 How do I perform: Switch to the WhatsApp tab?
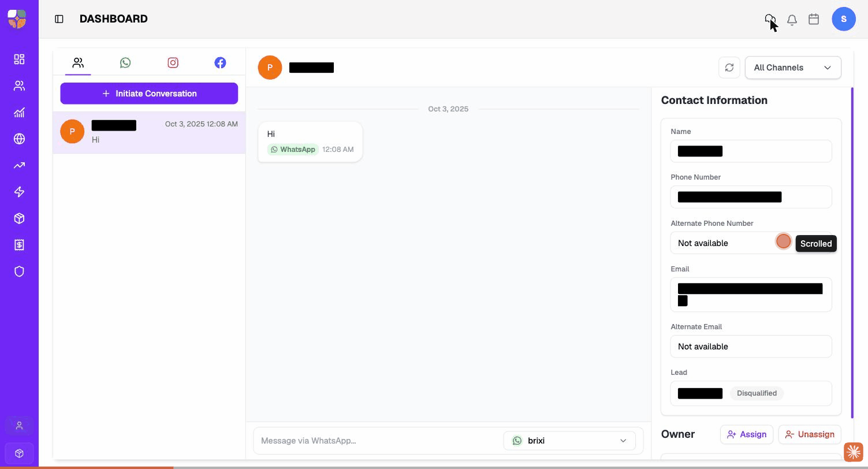click(x=125, y=63)
